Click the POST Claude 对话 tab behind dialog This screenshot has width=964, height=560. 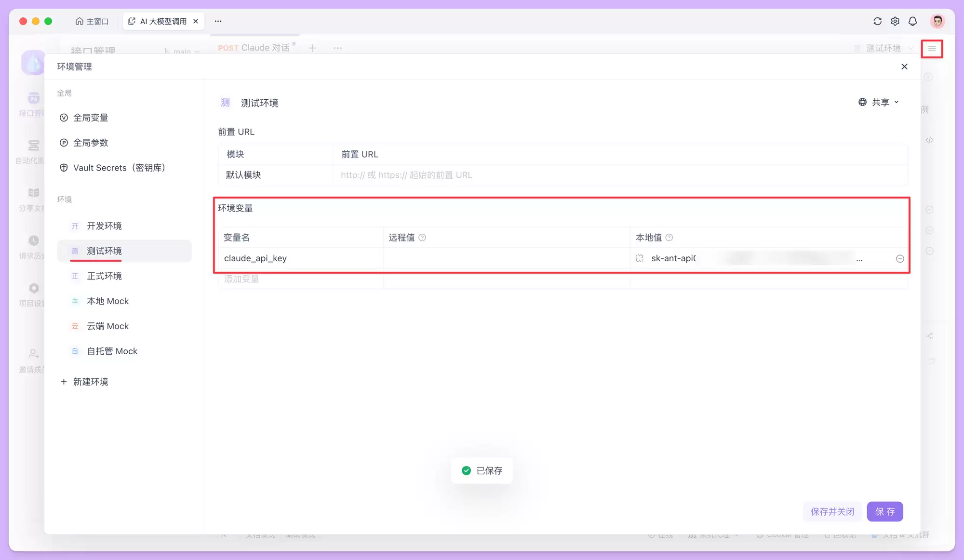click(254, 48)
